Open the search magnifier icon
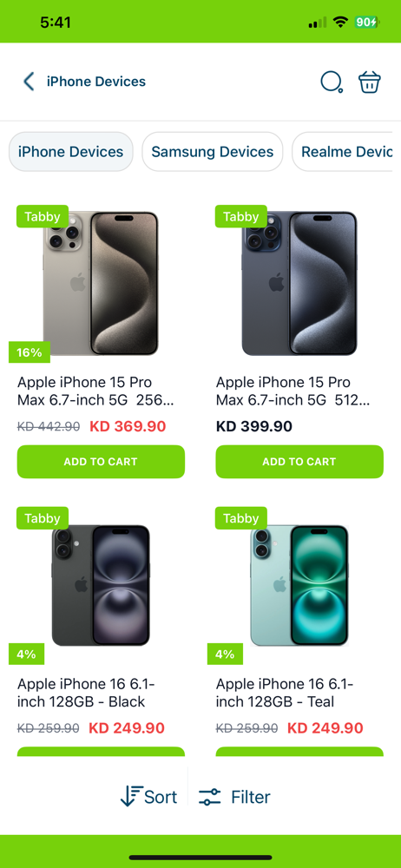The width and height of the screenshot is (401, 868). (332, 82)
